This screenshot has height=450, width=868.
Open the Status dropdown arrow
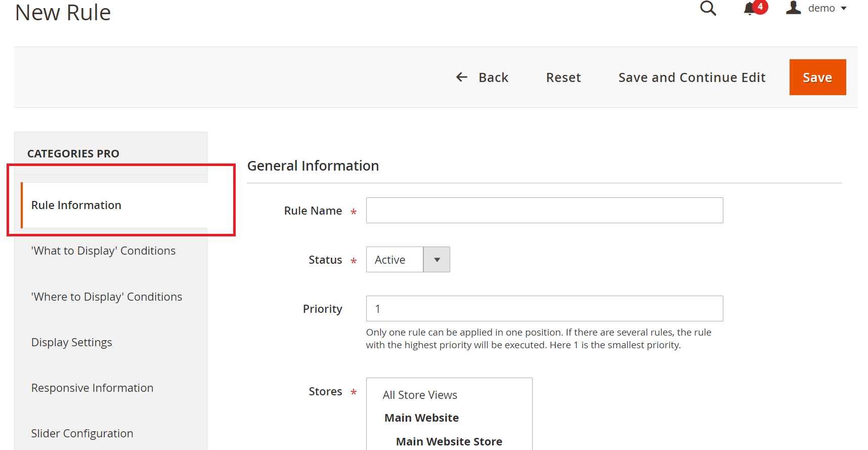(437, 260)
